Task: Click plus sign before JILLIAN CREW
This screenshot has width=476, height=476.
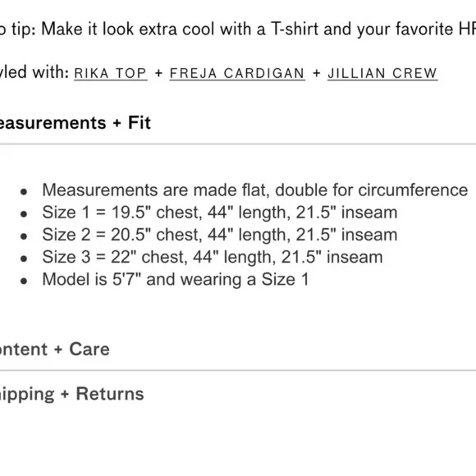Action: tap(316, 74)
